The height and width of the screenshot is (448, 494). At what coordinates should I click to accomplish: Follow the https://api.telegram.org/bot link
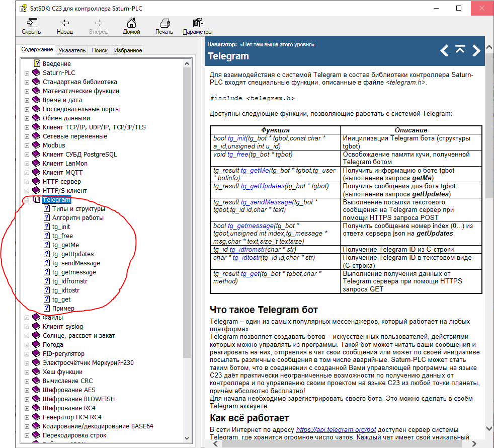336,430
